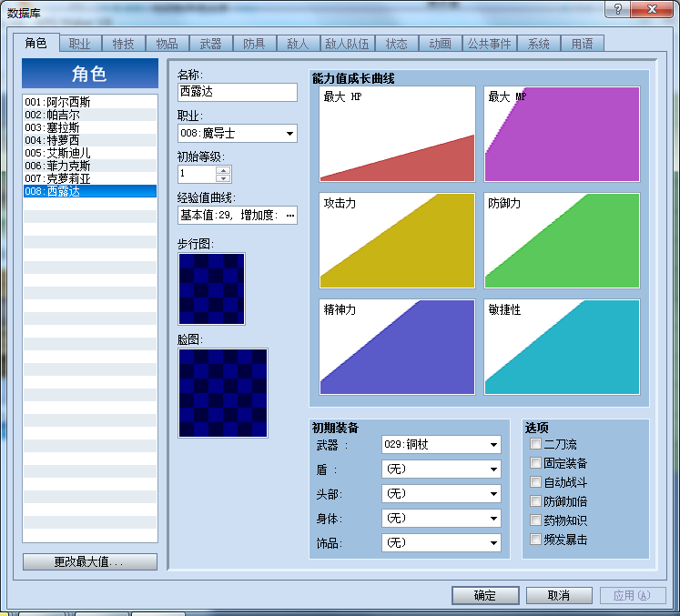Image resolution: width=680 pixels, height=616 pixels.
Task: Select actor 001:阿尔西斯
Action: (x=90, y=102)
